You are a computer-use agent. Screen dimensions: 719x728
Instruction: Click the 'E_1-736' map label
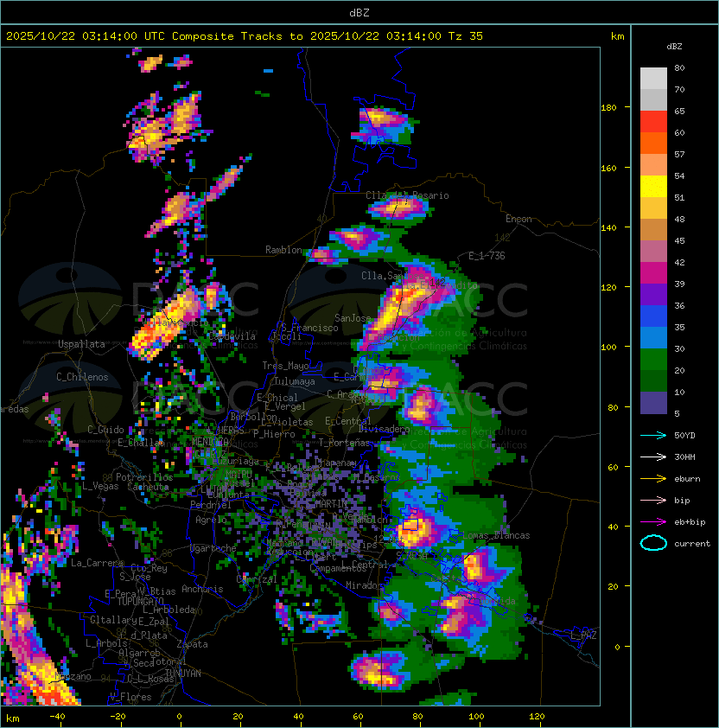[x=487, y=255]
